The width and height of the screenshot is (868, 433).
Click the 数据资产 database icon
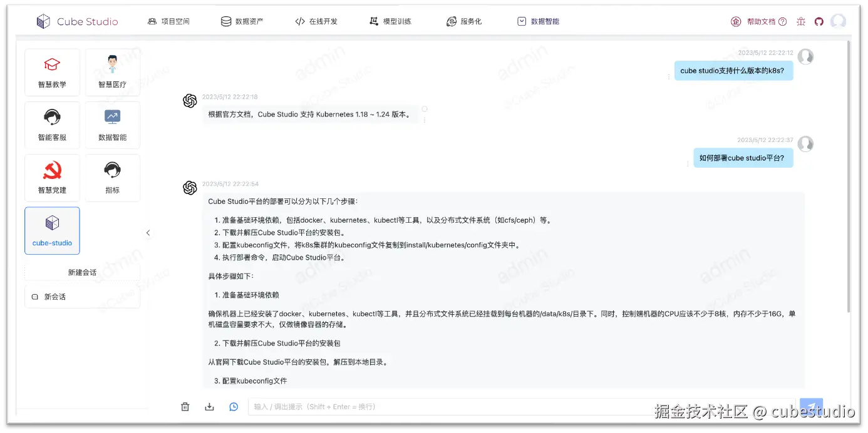click(x=225, y=21)
